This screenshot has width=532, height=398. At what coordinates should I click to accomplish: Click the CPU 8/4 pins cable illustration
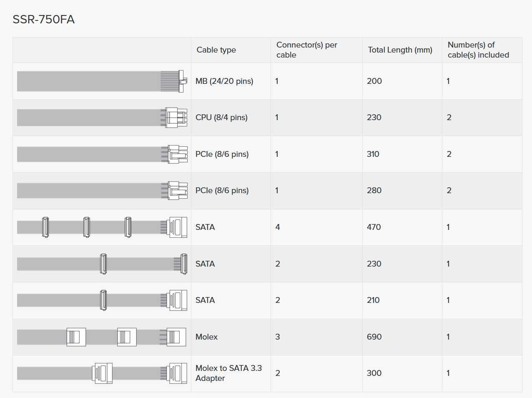[102, 118]
